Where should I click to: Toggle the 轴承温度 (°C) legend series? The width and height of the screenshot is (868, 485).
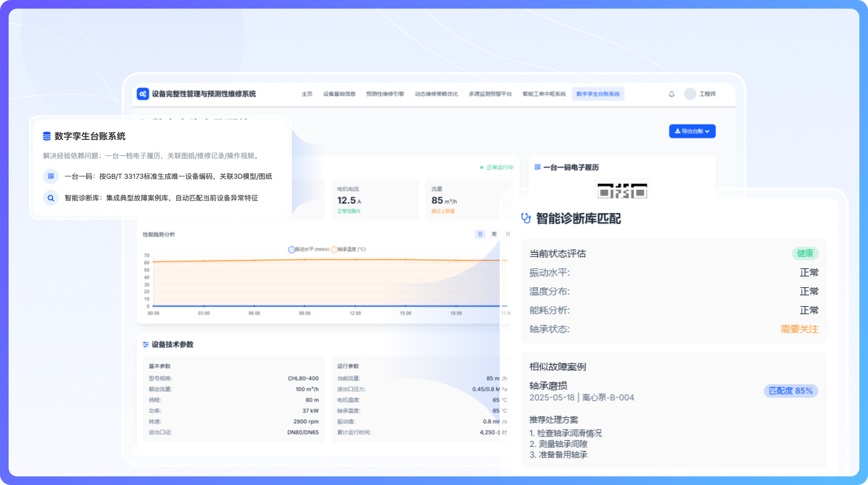(348, 250)
